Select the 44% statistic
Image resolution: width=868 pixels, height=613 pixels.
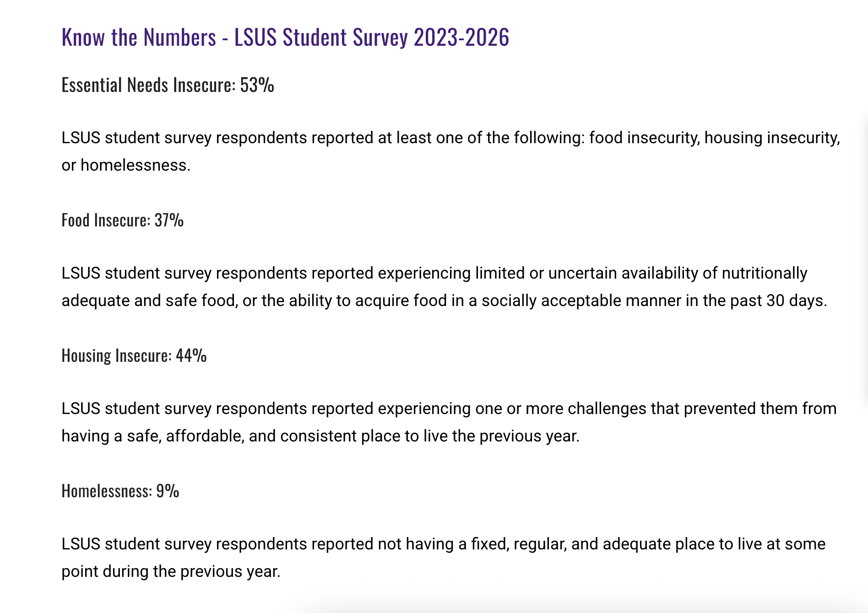pyautogui.click(x=191, y=356)
